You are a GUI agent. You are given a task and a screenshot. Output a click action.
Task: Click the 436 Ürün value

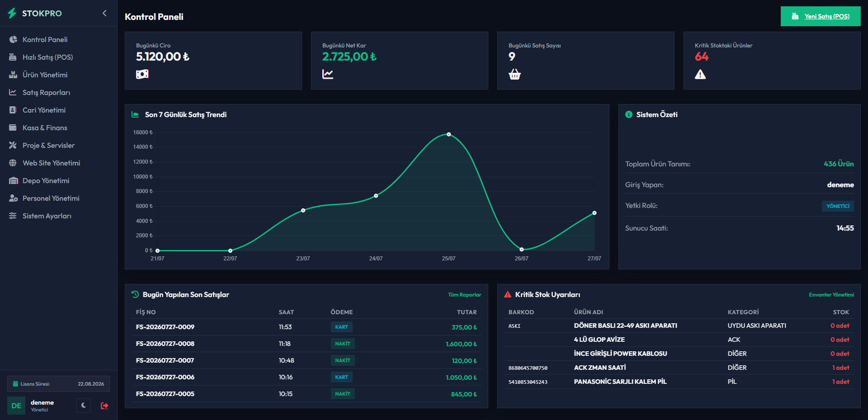tap(839, 164)
